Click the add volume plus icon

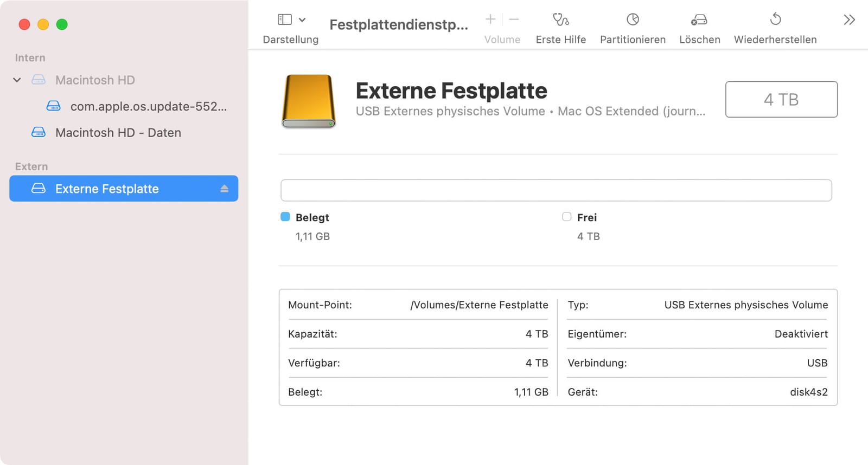pyautogui.click(x=490, y=20)
